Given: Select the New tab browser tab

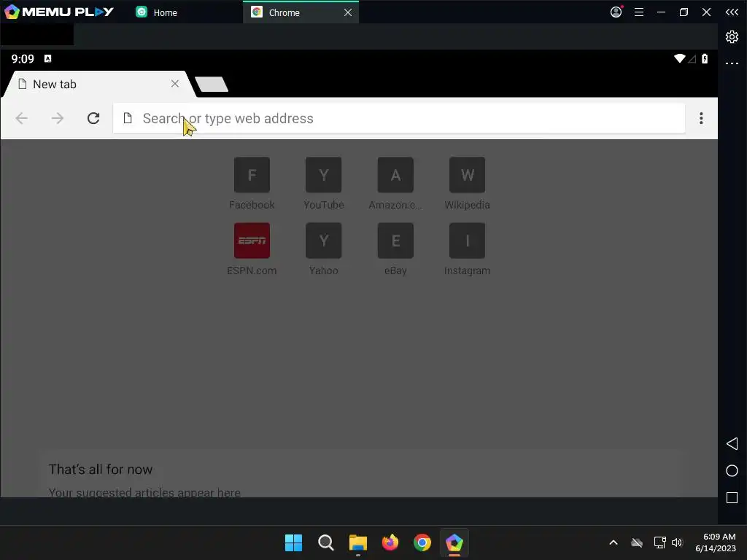Looking at the screenshot, I should pyautogui.click(x=98, y=85).
